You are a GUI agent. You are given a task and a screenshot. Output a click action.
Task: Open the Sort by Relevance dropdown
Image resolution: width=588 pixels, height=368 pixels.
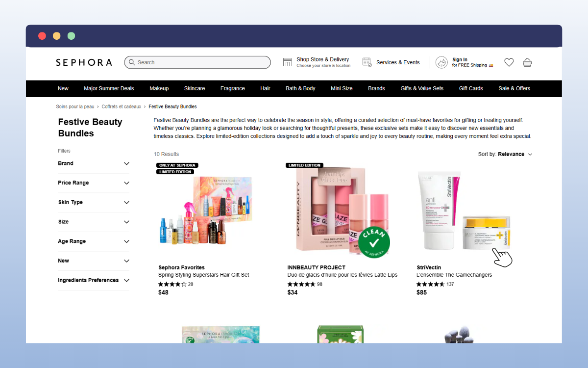[505, 154]
